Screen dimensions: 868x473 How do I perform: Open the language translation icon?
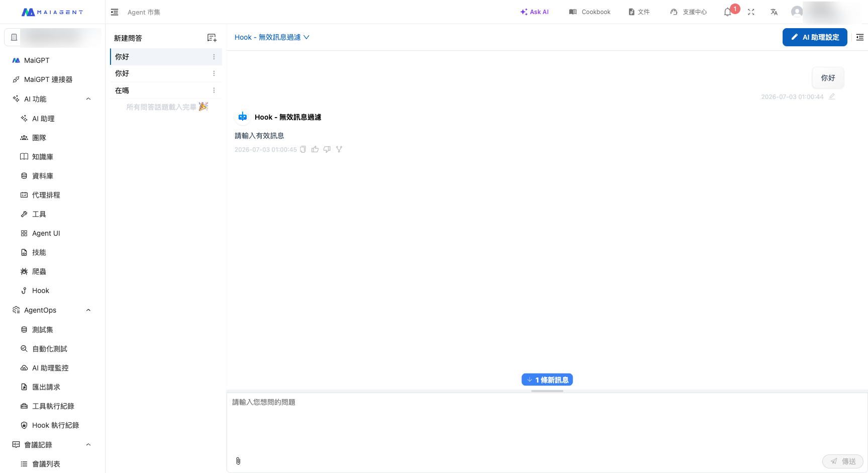point(774,12)
